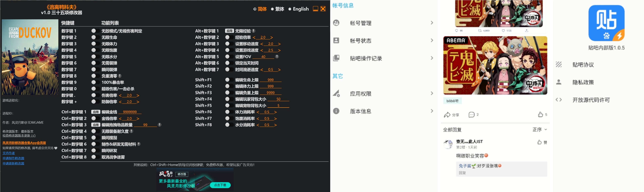Open 帐号管理 via its account icon

(x=336, y=23)
